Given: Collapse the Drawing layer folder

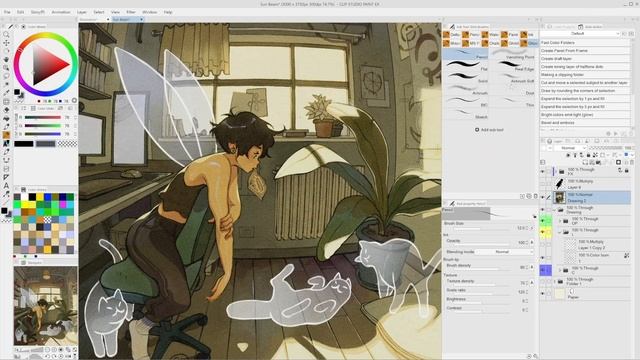Looking at the screenshot, I should [x=555, y=210].
